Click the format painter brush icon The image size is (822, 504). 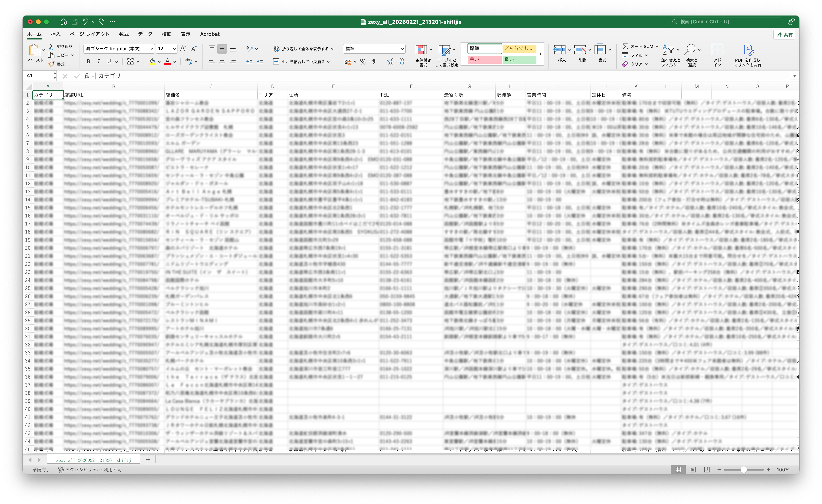(51, 64)
